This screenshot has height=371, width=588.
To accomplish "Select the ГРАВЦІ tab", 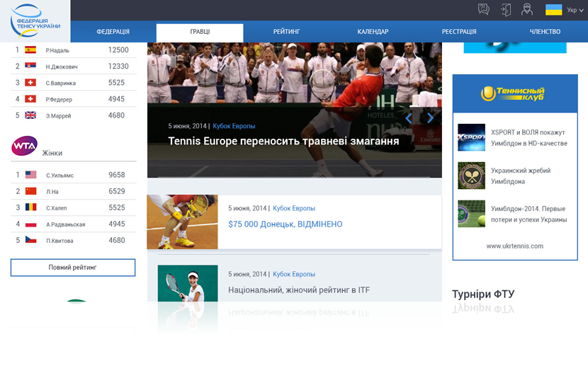I will coord(200,33).
